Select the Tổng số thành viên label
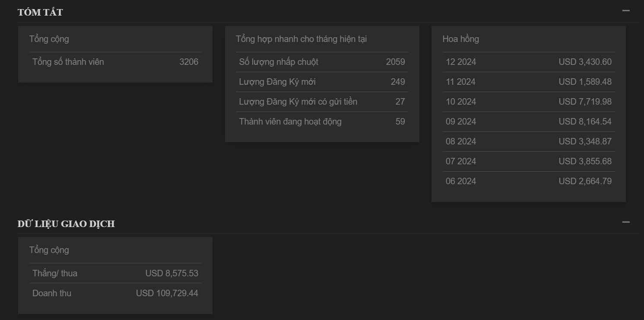 (x=68, y=62)
